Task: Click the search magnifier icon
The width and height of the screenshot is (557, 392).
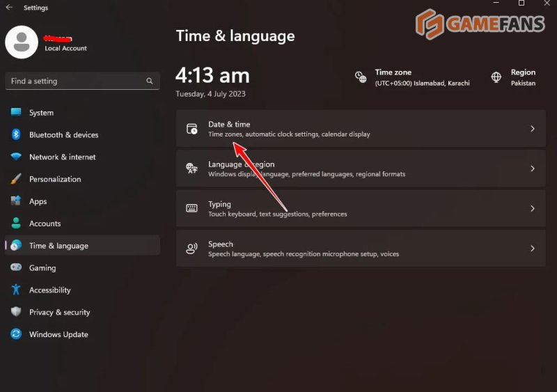Action: pos(149,81)
